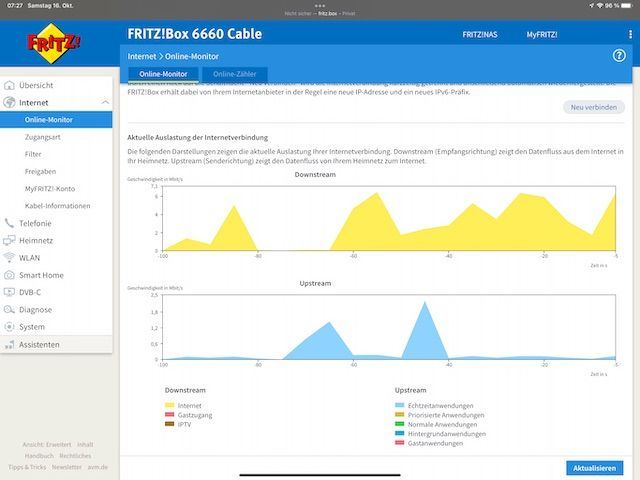Click the DVB-C monitor icon
The image size is (640, 480).
(9, 292)
